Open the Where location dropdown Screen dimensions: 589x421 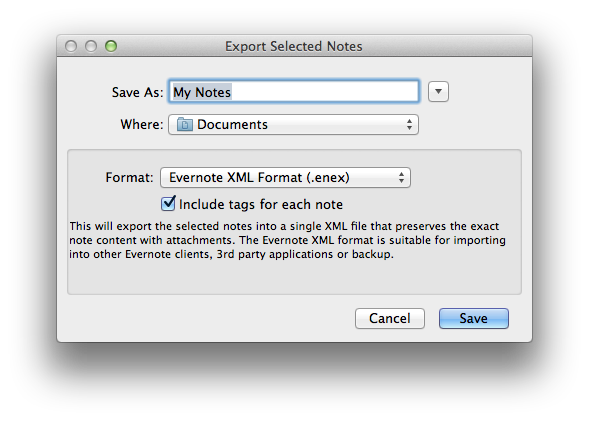click(x=293, y=124)
